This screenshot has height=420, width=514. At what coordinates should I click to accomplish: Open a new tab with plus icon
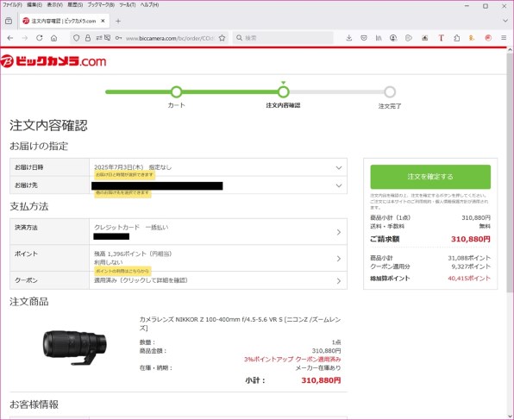[x=118, y=21]
